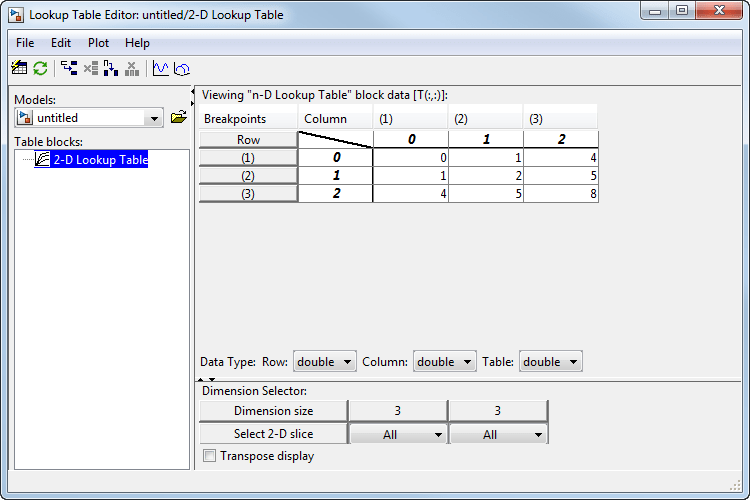Click the Column header label (3)
Image resolution: width=750 pixels, height=500 pixels.
point(561,119)
